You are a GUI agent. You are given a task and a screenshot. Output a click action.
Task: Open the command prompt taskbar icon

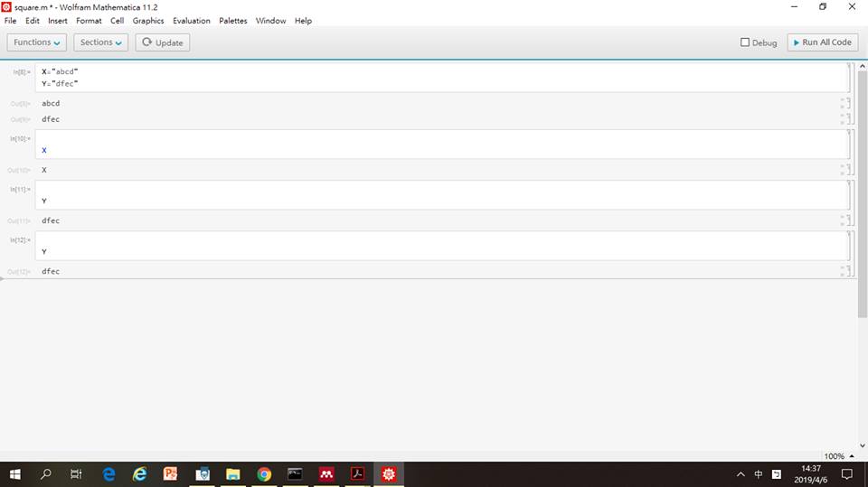295,474
